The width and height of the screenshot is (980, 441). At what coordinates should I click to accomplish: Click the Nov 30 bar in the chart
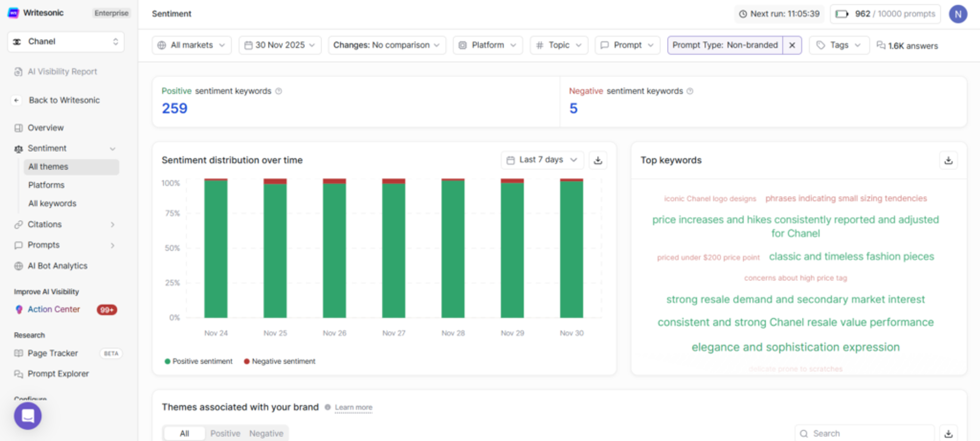point(572,248)
